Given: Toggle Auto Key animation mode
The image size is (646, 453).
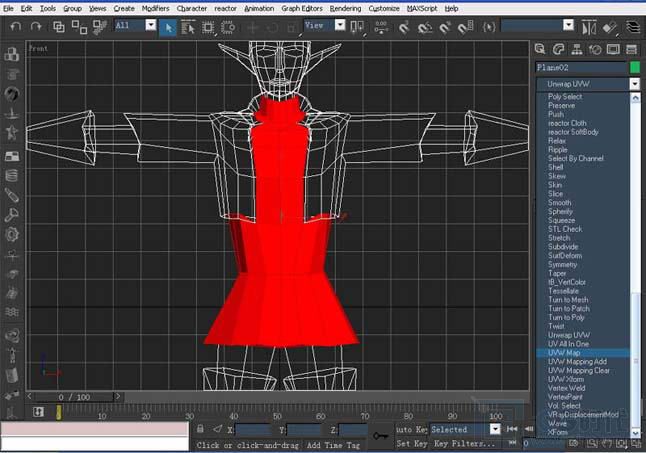Looking at the screenshot, I should [x=412, y=430].
